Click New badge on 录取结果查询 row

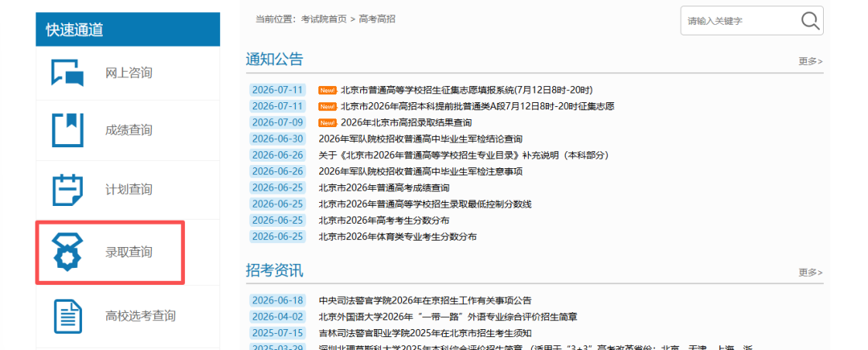[327, 122]
